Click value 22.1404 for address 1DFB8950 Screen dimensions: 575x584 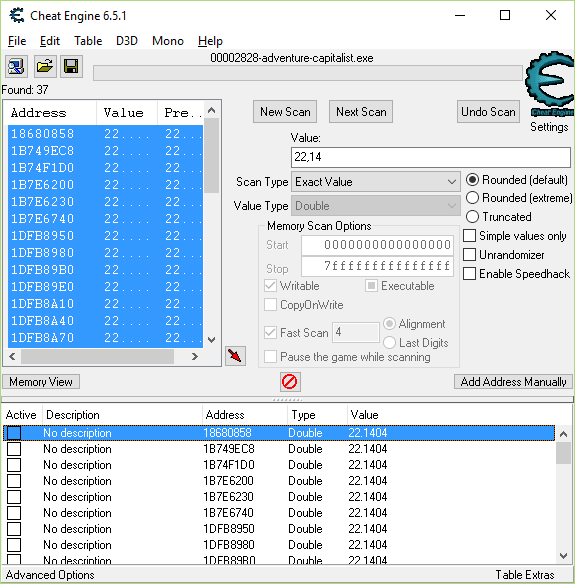pos(368,529)
